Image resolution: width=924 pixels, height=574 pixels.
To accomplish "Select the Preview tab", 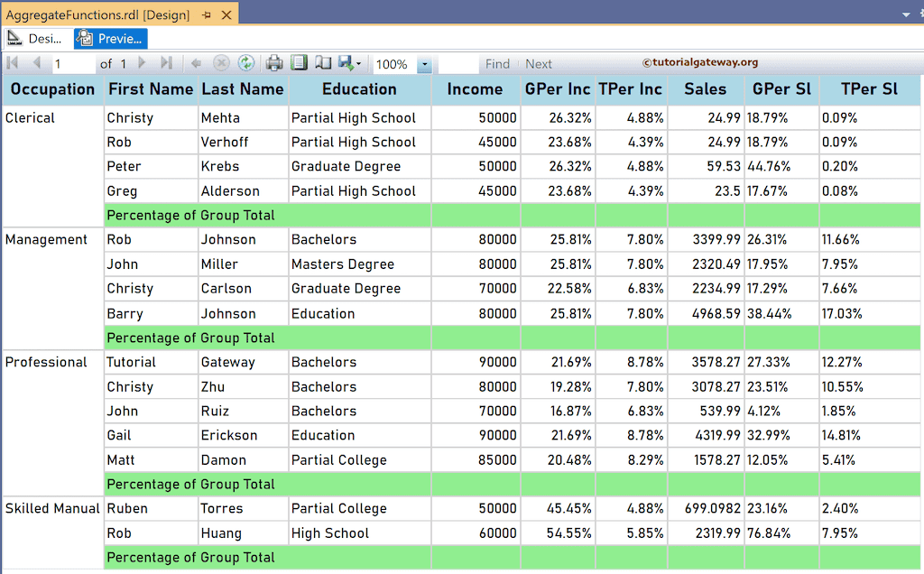I will [109, 38].
